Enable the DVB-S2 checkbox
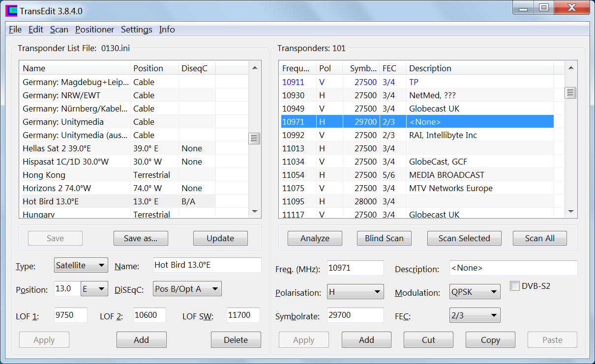595x364 pixels. (x=515, y=286)
